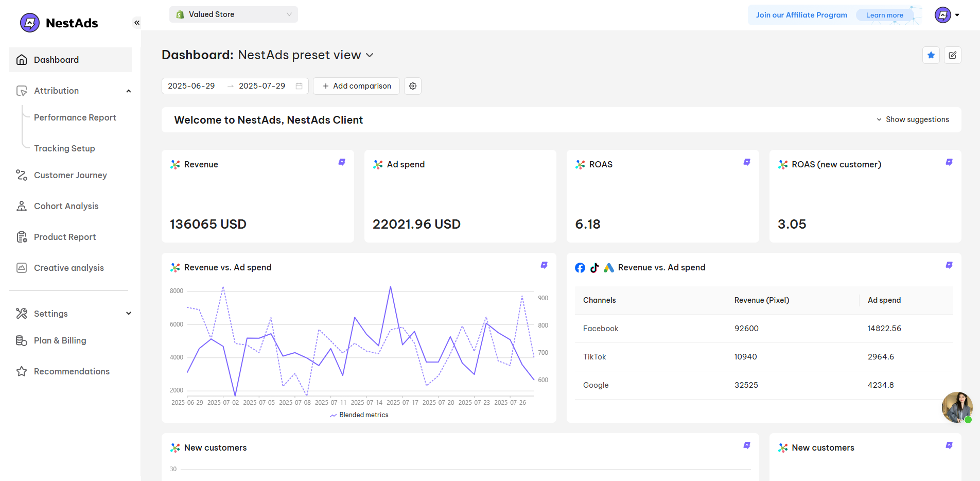Select the Google row
This screenshot has height=481, width=980.
tap(764, 385)
